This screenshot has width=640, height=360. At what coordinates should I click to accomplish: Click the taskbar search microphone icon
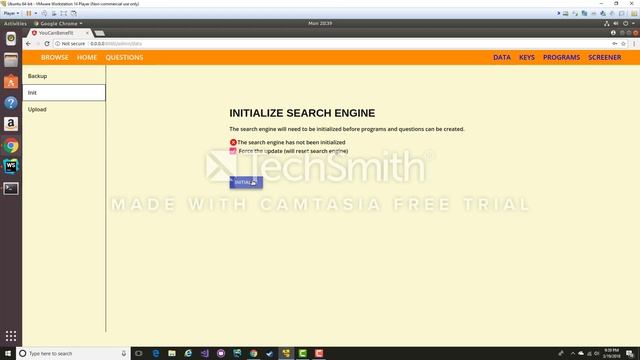point(124,353)
